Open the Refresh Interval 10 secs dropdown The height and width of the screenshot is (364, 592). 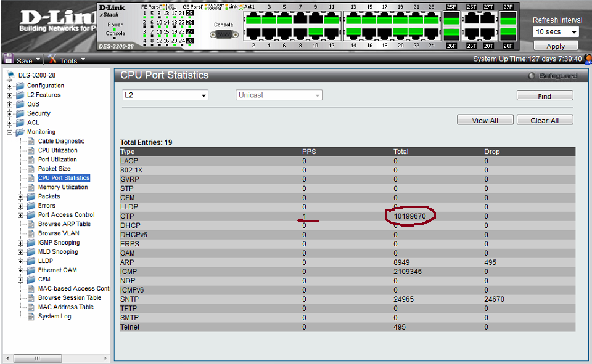click(556, 31)
